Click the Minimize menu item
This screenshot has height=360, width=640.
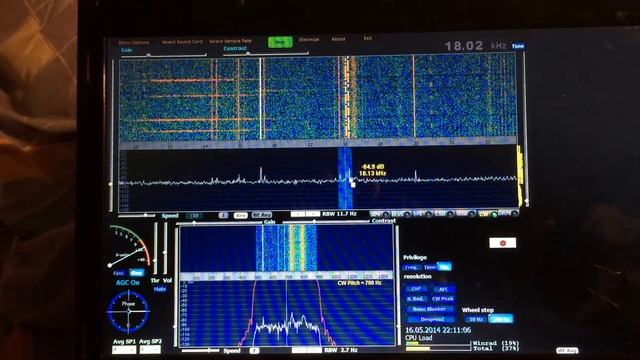[x=309, y=40]
